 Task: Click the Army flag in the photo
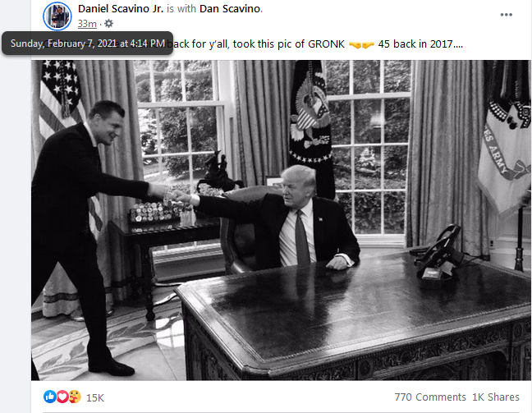tap(505, 143)
